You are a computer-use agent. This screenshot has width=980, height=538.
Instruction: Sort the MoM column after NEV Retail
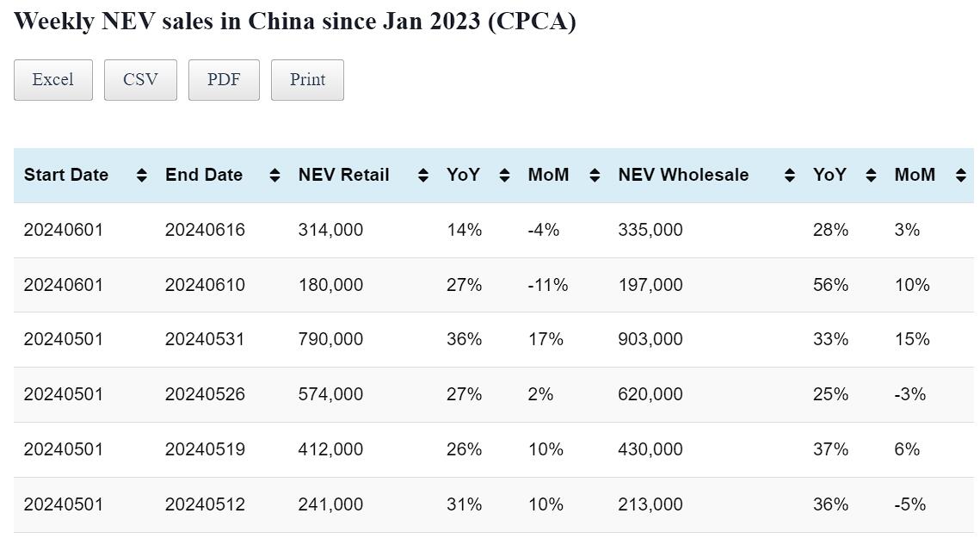point(595,176)
